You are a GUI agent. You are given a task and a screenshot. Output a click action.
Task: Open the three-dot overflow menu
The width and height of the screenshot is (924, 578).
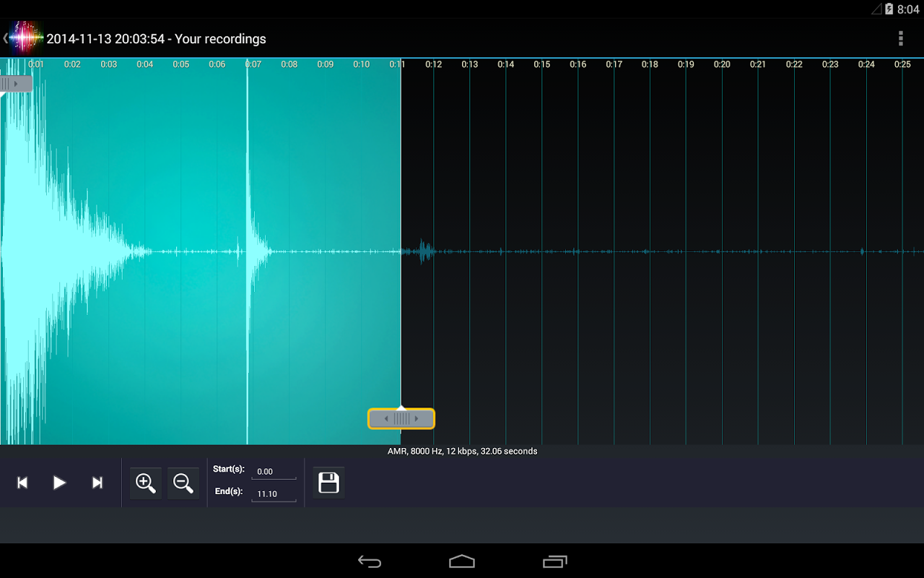900,38
